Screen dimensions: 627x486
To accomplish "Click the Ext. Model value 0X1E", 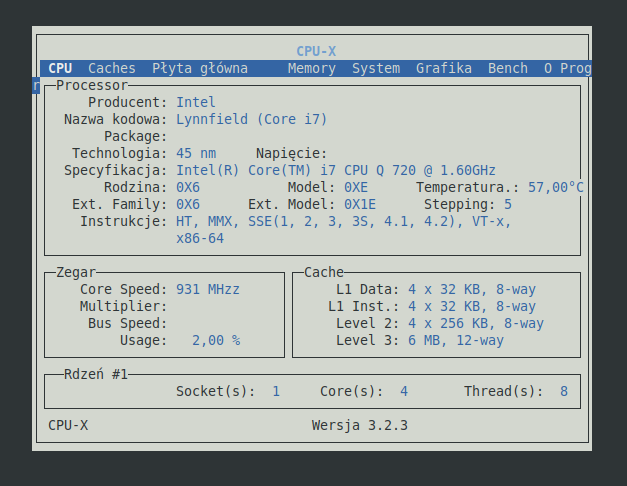I will tap(360, 204).
